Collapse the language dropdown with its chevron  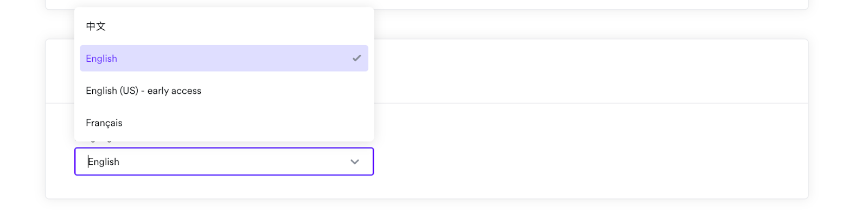pyautogui.click(x=355, y=162)
